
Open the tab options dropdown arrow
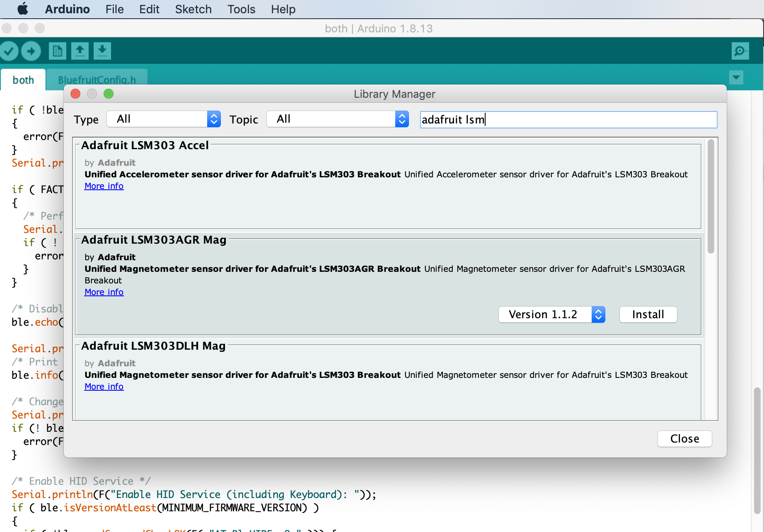point(736,77)
